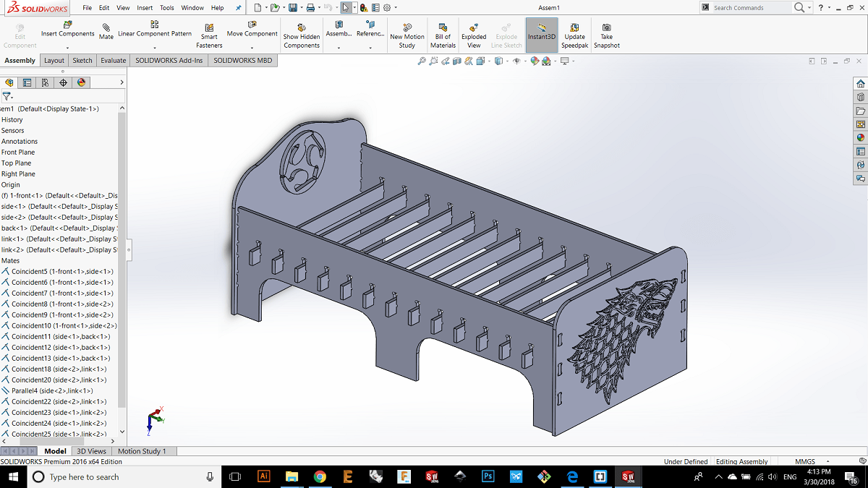Switch to the Evaluate tab

click(x=114, y=61)
